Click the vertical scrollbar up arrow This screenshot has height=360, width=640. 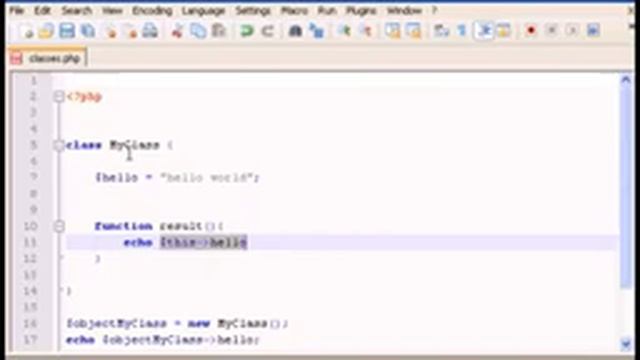(x=626, y=80)
